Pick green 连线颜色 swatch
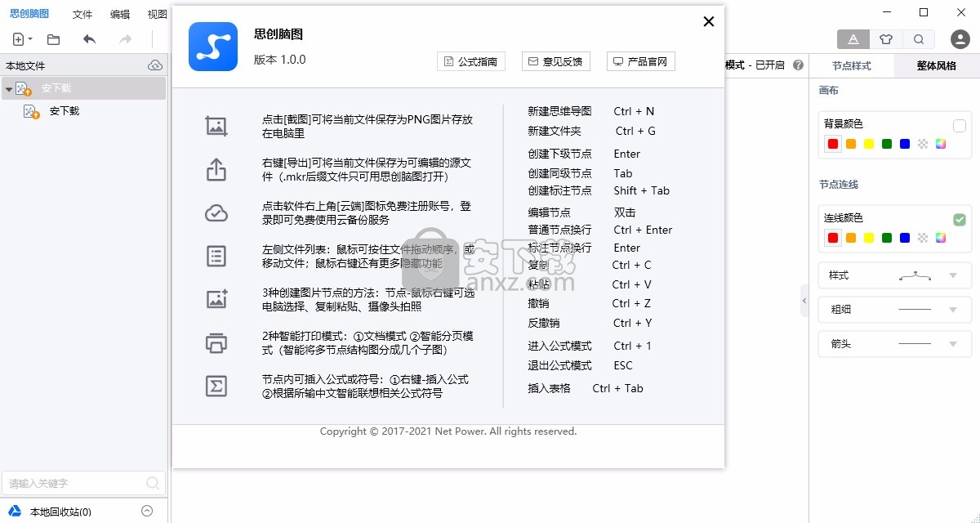The image size is (980, 523). (x=887, y=239)
